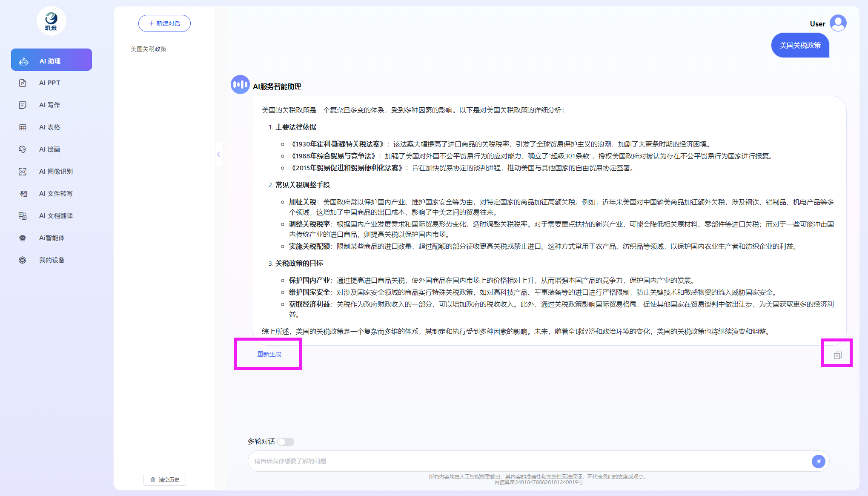Click the AI 助理 robot icon

[24, 61]
